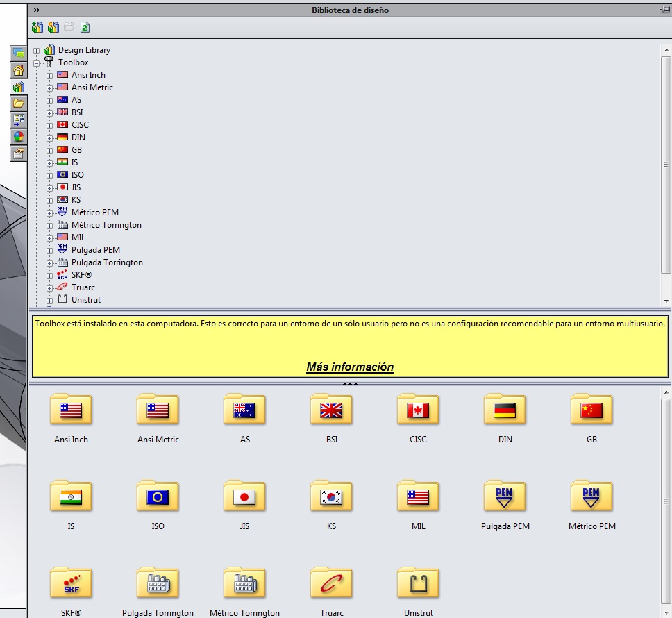Image resolution: width=672 pixels, height=618 pixels.
Task: Select Unistrut in the Toolbox tree
Action: (85, 300)
